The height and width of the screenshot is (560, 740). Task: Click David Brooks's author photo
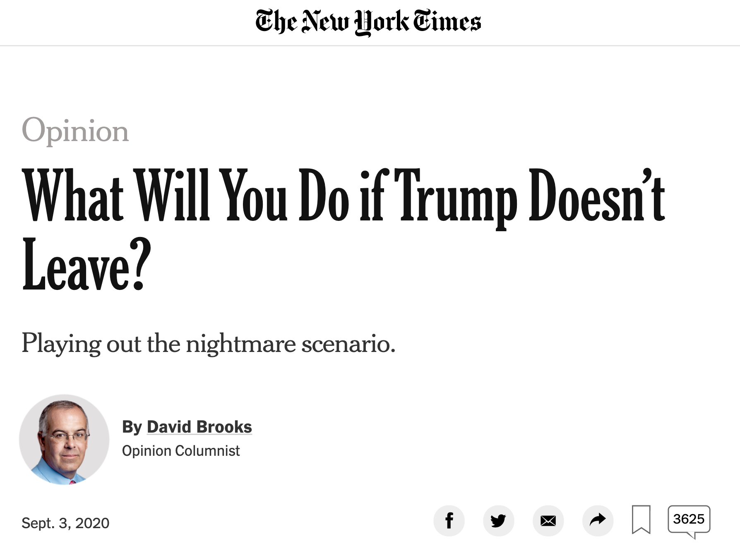pos(64,439)
